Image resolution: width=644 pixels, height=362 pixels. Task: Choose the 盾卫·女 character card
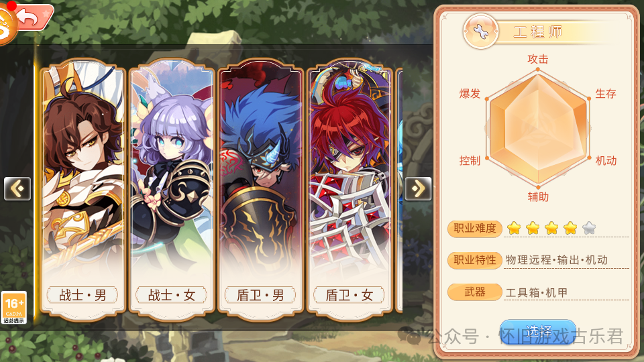click(x=349, y=190)
